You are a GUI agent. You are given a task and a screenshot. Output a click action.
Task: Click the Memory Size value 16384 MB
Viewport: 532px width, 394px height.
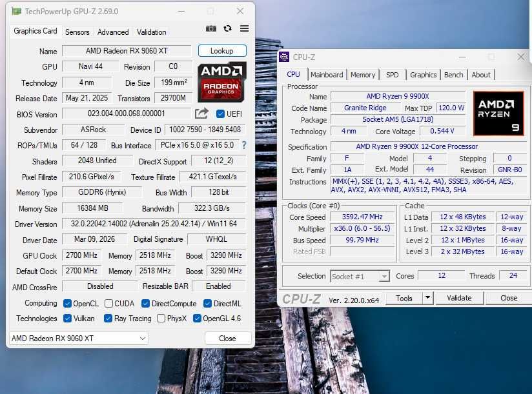pyautogui.click(x=92, y=208)
